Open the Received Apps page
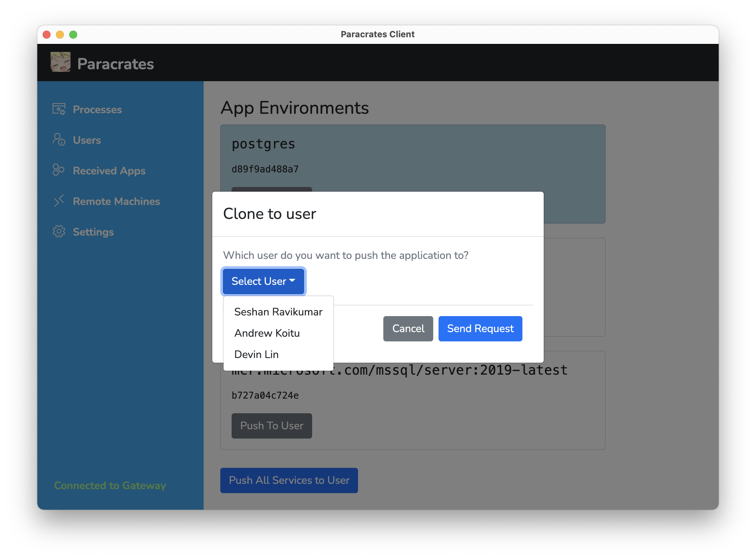 point(109,171)
